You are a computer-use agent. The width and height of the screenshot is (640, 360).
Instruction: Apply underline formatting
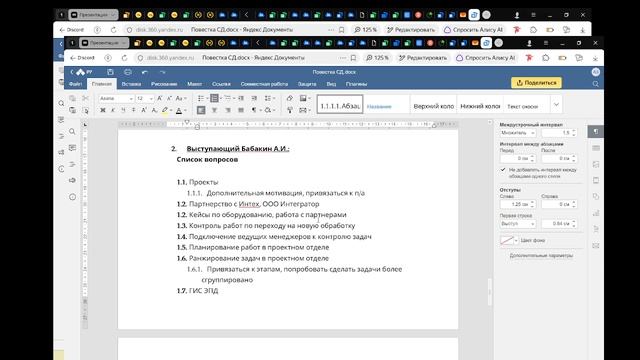pyautogui.click(x=123, y=110)
